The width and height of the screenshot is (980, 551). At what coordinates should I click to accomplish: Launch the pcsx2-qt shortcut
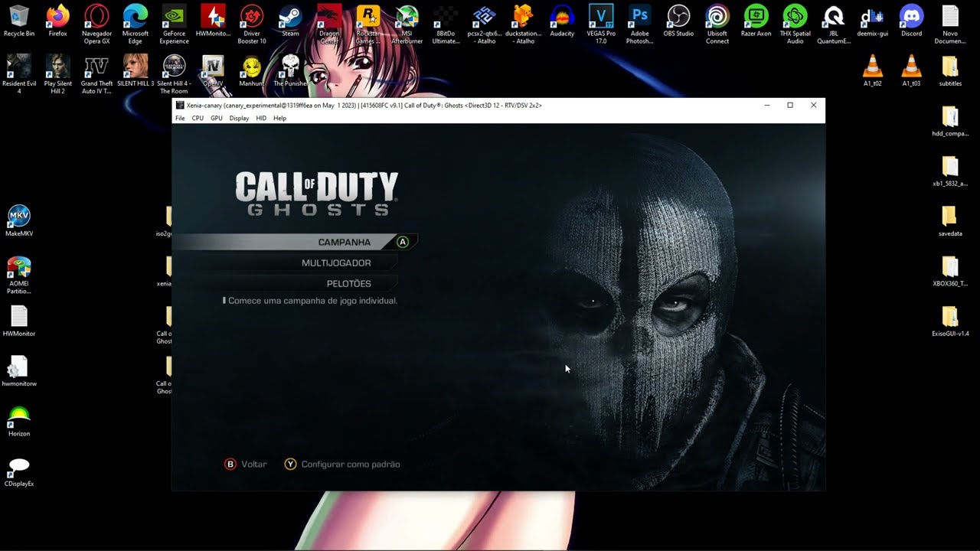coord(485,24)
